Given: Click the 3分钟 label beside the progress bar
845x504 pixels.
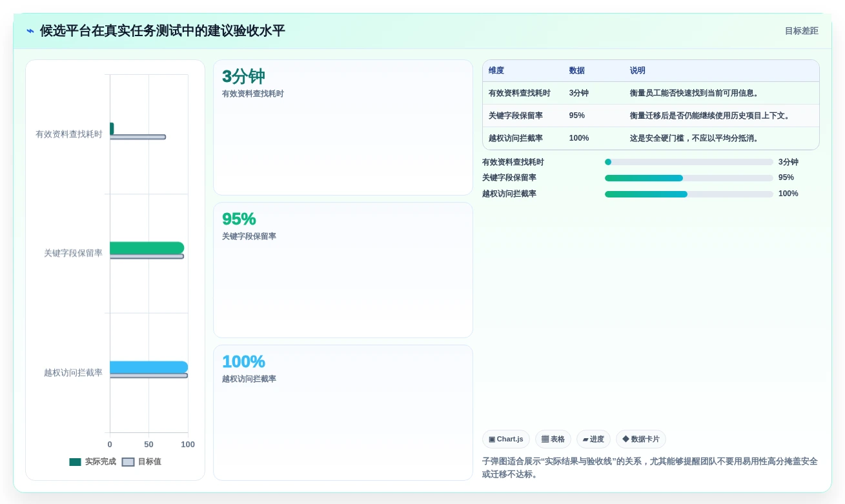Looking at the screenshot, I should coord(788,163).
